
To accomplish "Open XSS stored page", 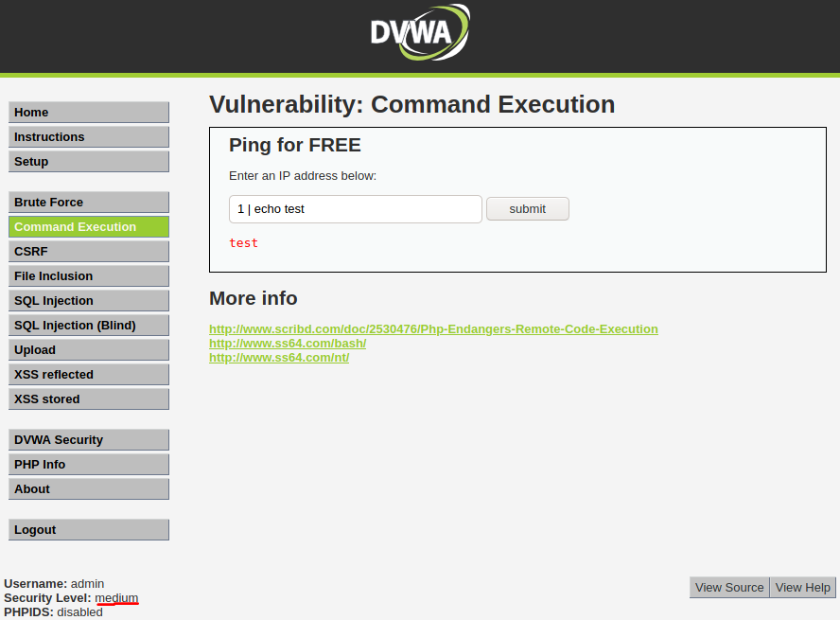I will 89,399.
